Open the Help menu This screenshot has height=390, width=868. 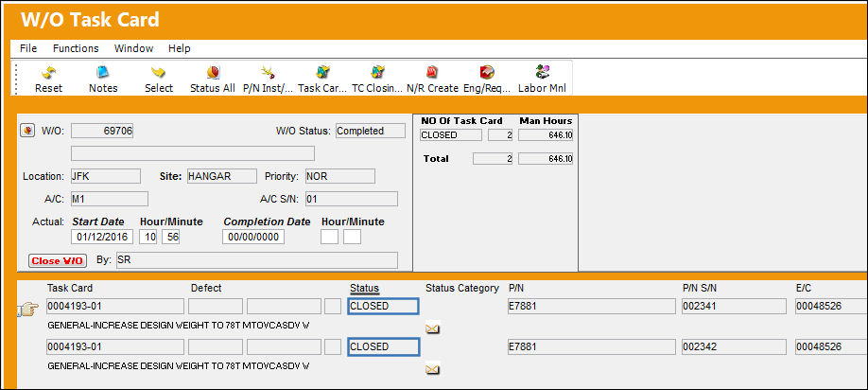pyautogui.click(x=180, y=48)
